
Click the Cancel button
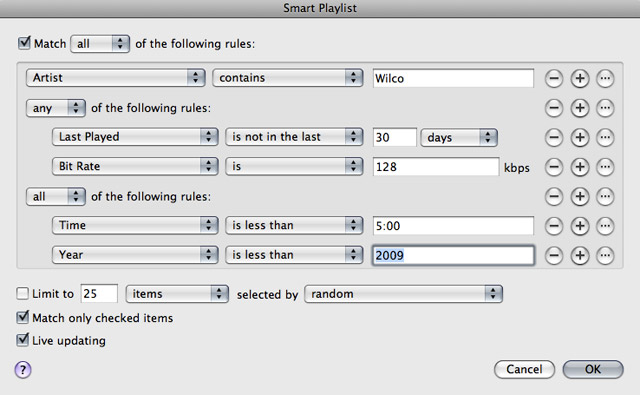[x=524, y=369]
